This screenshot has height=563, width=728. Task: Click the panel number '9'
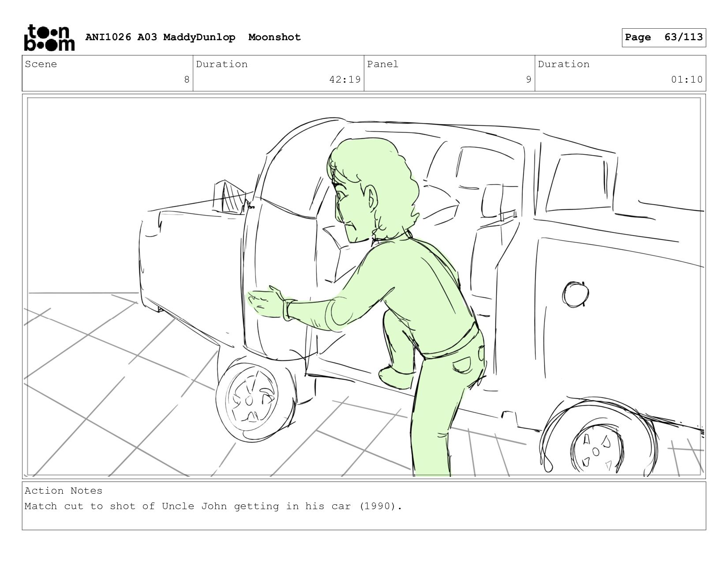tap(529, 79)
